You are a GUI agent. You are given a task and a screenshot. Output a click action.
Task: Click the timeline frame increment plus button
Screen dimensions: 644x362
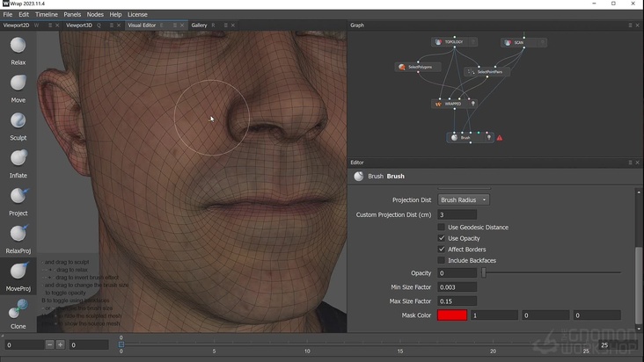click(x=60, y=345)
